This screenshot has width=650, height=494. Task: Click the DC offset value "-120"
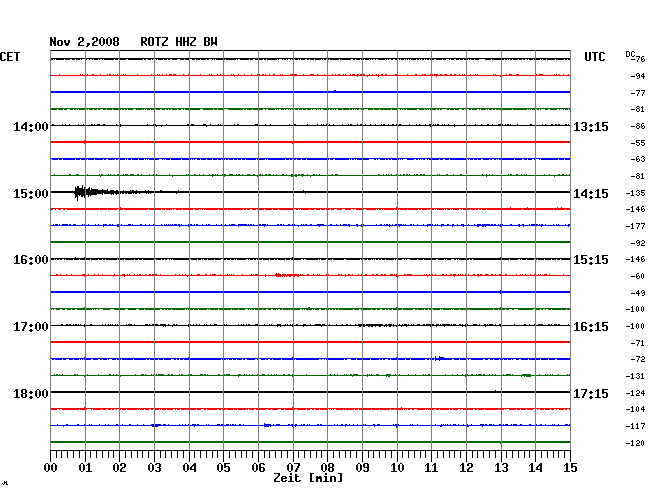[635, 443]
